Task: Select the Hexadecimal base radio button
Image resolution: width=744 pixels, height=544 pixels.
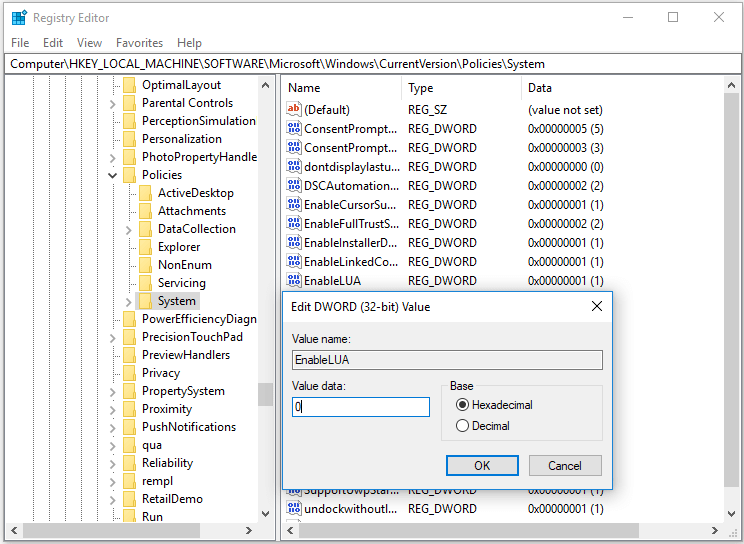Action: tap(462, 405)
